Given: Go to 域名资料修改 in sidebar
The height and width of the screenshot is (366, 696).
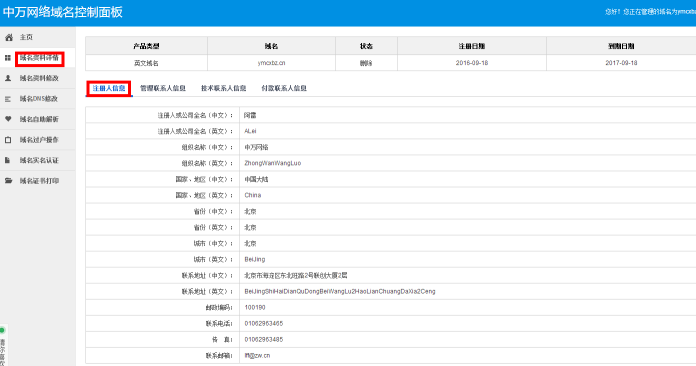Looking at the screenshot, I should 39,78.
